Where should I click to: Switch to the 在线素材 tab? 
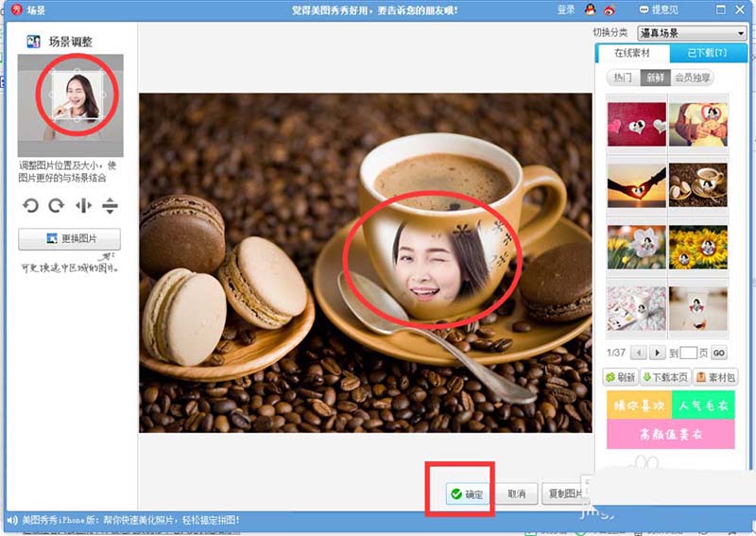click(632, 53)
